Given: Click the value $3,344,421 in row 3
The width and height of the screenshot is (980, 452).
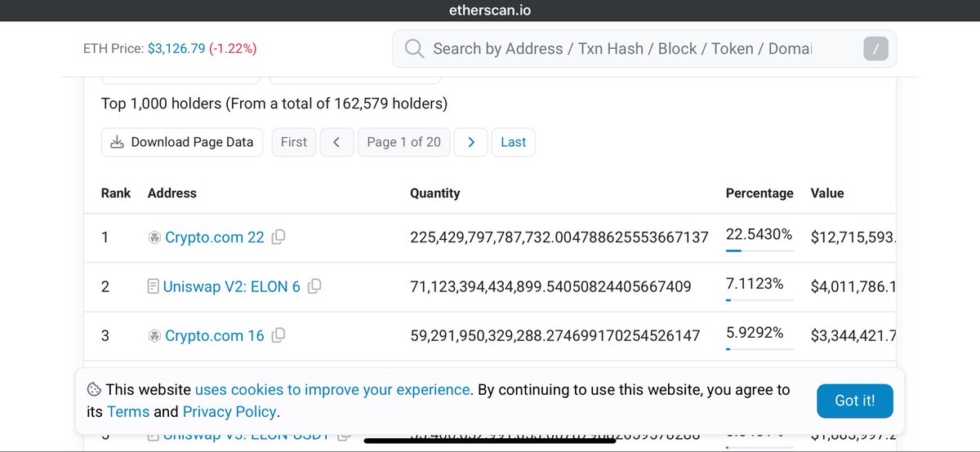Looking at the screenshot, I should (853, 335).
